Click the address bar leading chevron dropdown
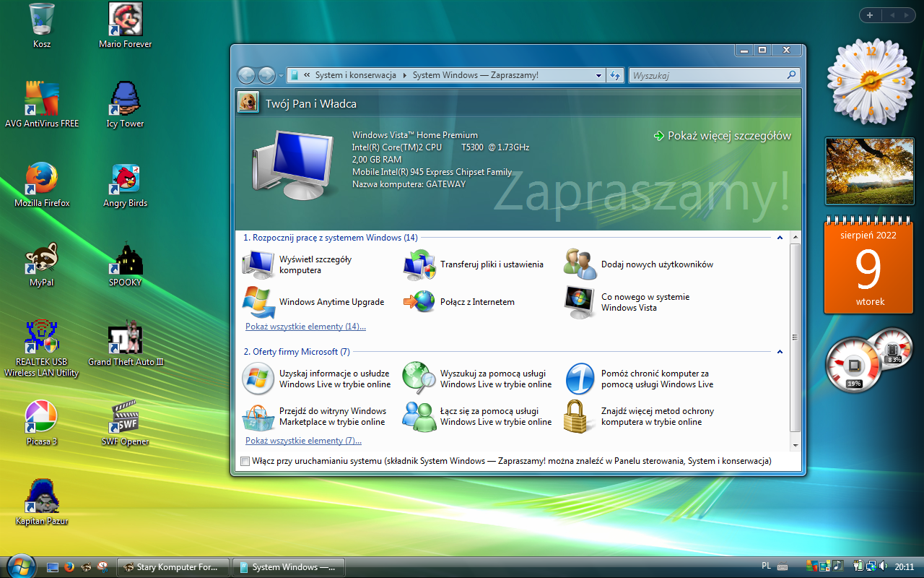Image resolution: width=924 pixels, height=578 pixels. click(308, 75)
